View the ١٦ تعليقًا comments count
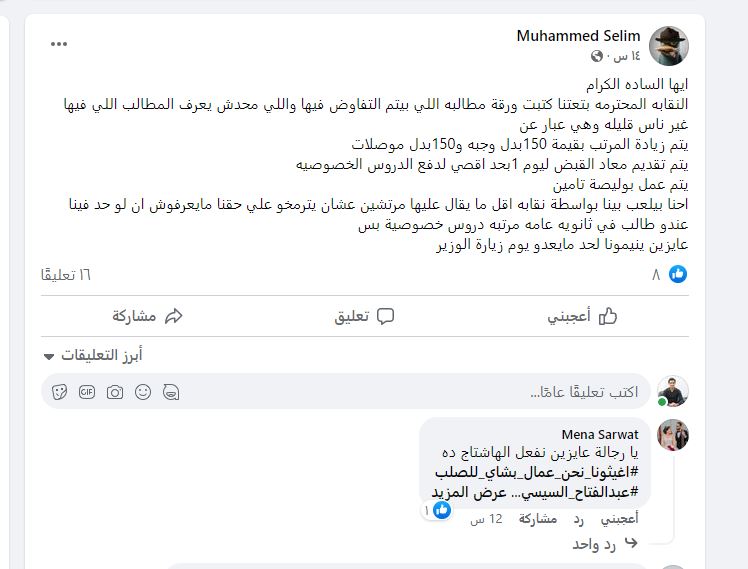748x569 pixels. coord(66,274)
